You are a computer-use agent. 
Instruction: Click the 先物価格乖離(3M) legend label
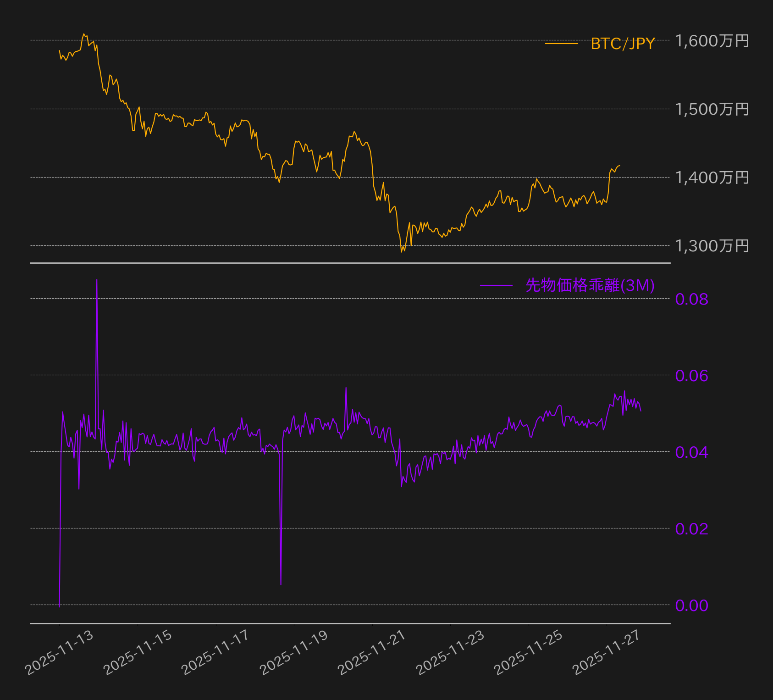[x=590, y=285]
